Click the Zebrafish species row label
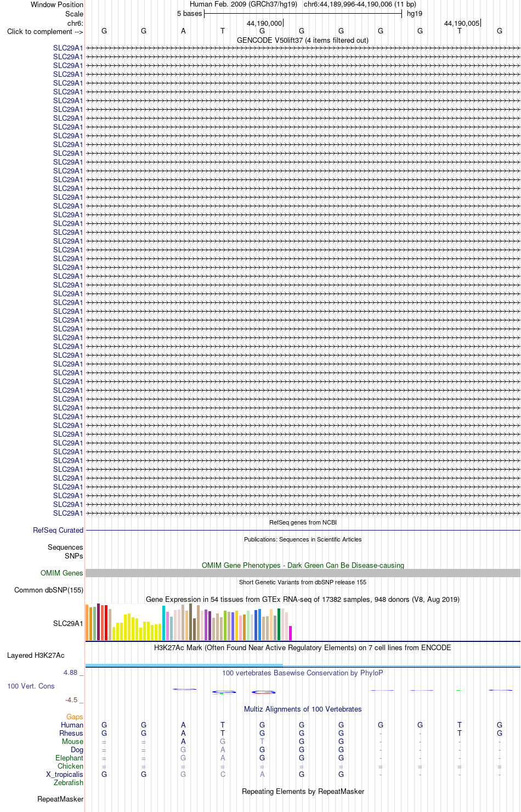This screenshot has height=812, width=521. pyautogui.click(x=69, y=783)
